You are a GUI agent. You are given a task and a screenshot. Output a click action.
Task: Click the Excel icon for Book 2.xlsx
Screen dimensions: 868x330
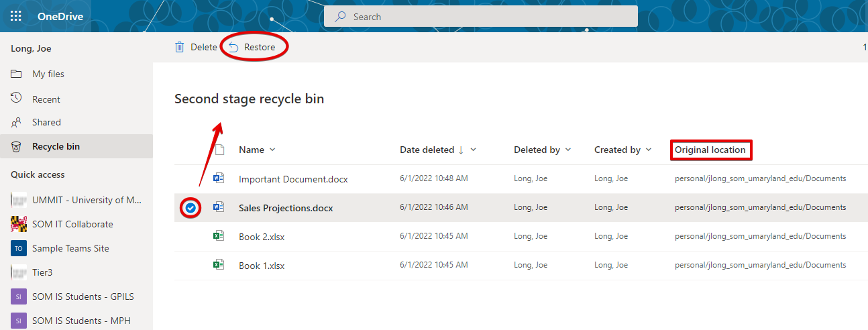tap(218, 236)
